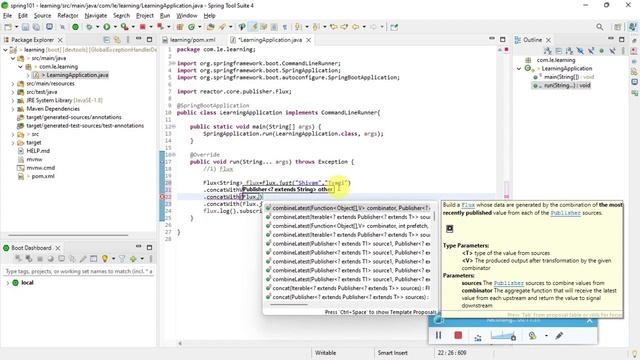Image resolution: width=640 pixels, height=360 pixels.
Task: Open the Project menu
Action: [145, 16]
